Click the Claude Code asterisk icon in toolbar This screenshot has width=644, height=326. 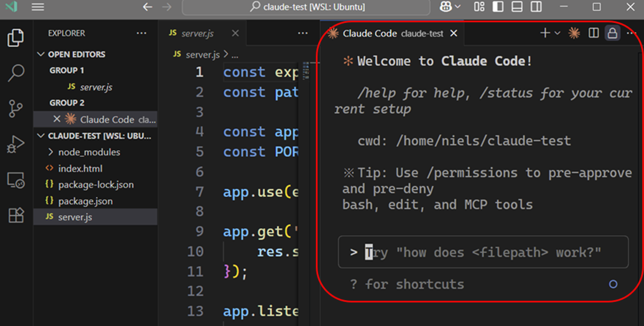(574, 33)
